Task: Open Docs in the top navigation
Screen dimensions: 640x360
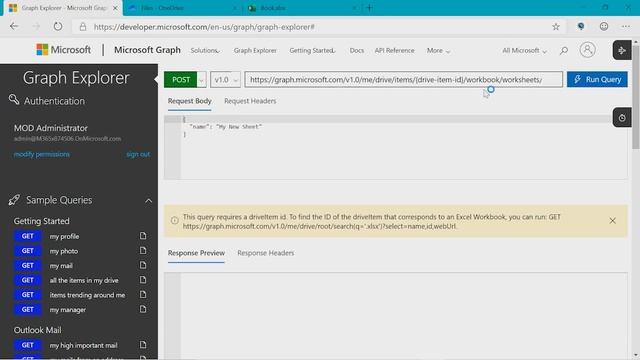Action: click(x=357, y=51)
